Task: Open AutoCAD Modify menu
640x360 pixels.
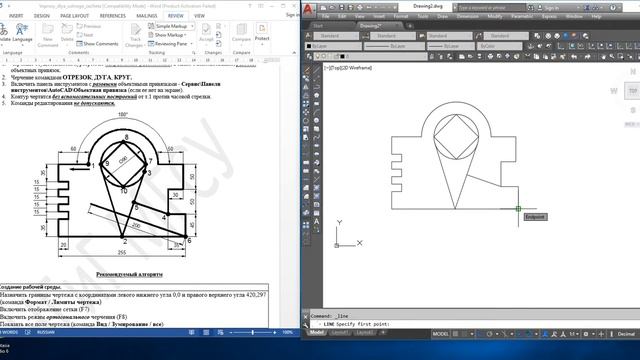Action: [x=495, y=16]
